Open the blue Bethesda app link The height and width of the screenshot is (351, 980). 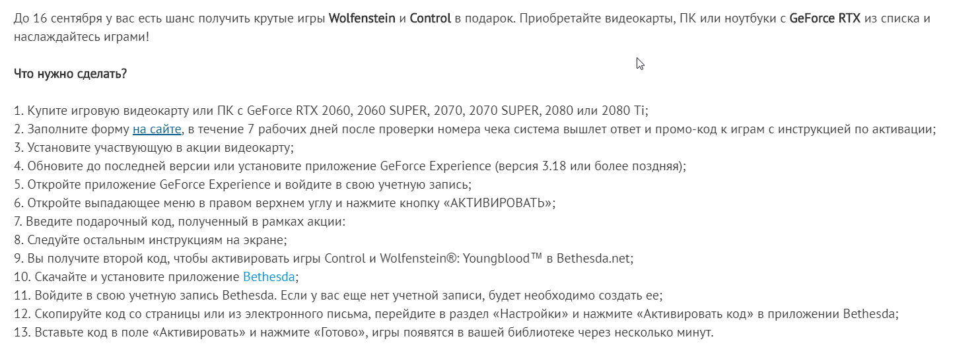pyautogui.click(x=269, y=276)
